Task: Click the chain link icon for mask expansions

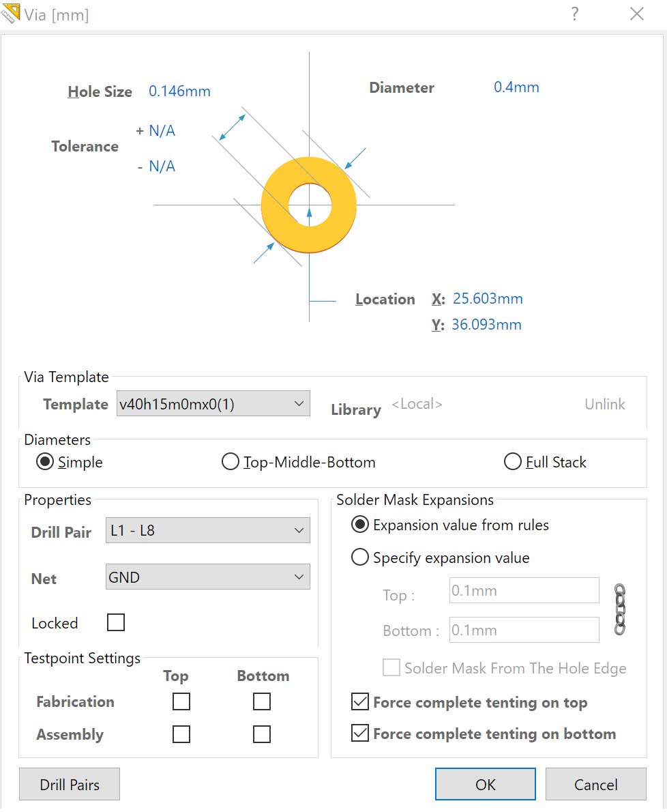Action: (619, 609)
